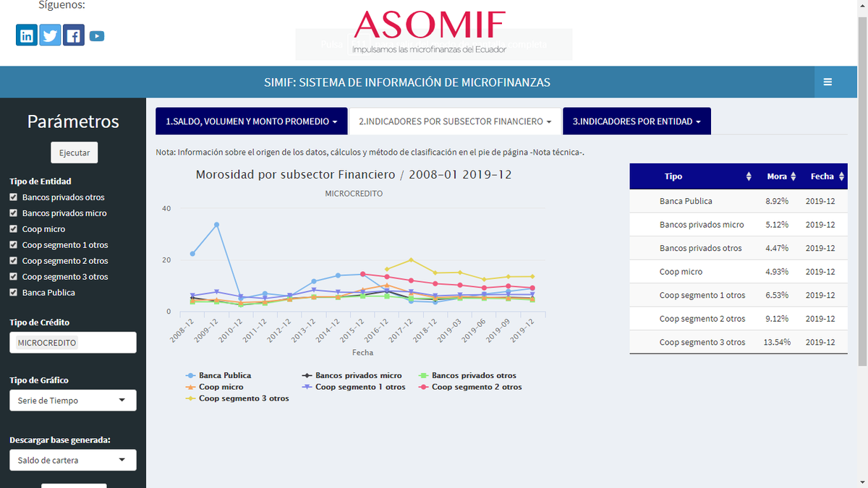Expand Indicadores por Subsector Financiero tab

[456, 121]
